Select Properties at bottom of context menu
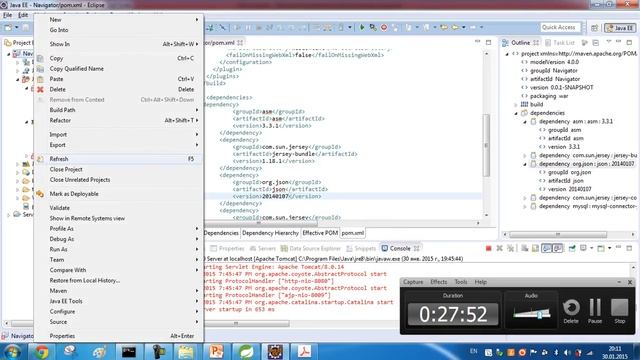Screen dimensions: 640x360 point(118,336)
